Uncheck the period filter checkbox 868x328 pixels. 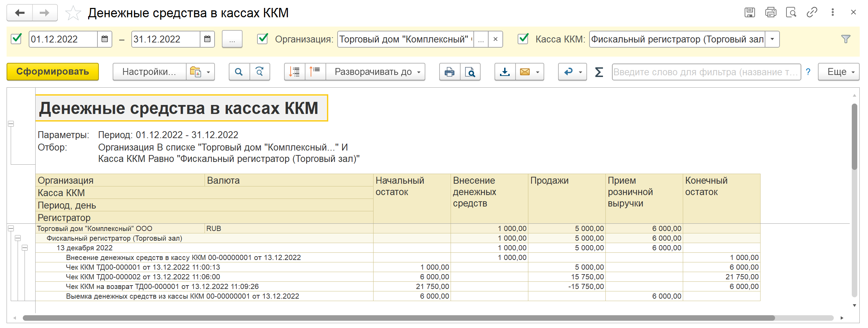[x=17, y=39]
